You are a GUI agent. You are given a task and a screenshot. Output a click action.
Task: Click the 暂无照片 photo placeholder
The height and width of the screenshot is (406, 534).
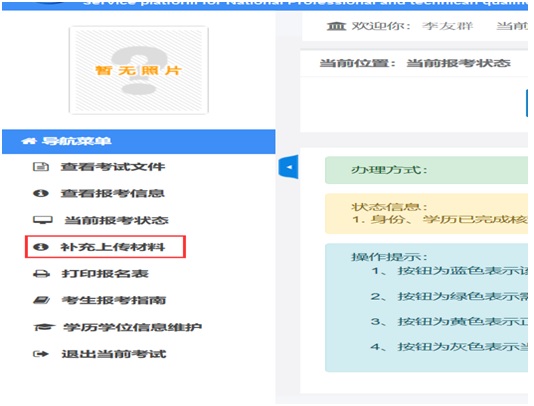click(x=139, y=70)
